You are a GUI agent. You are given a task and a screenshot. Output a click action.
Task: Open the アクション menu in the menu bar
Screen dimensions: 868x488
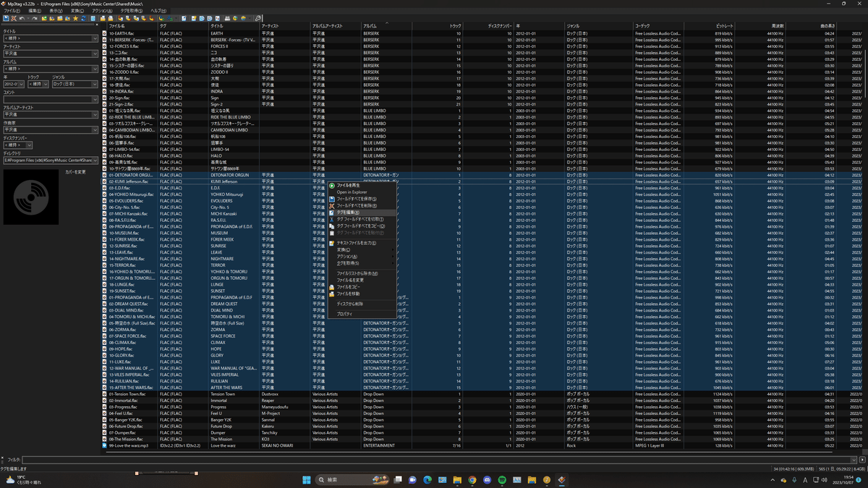[x=102, y=11]
